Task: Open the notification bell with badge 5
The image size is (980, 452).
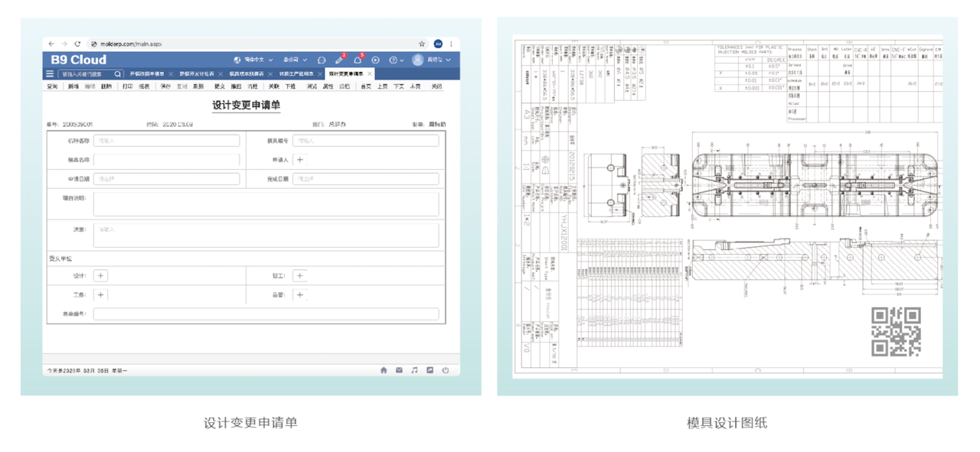Action: [358, 60]
